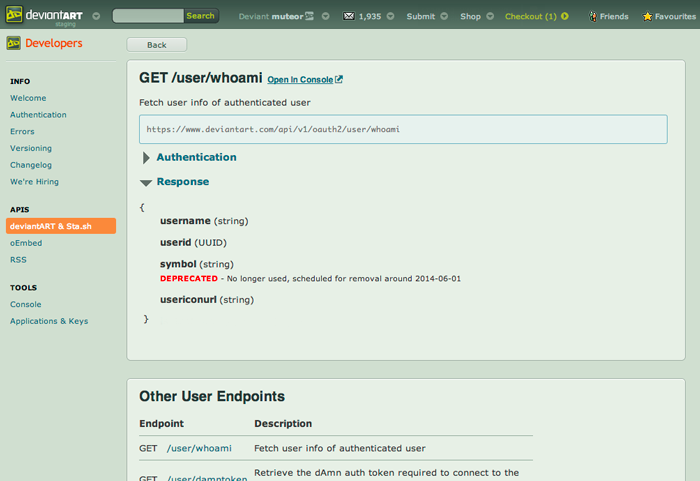
Task: Expand the arrow next to Submit
Action: coord(444,16)
